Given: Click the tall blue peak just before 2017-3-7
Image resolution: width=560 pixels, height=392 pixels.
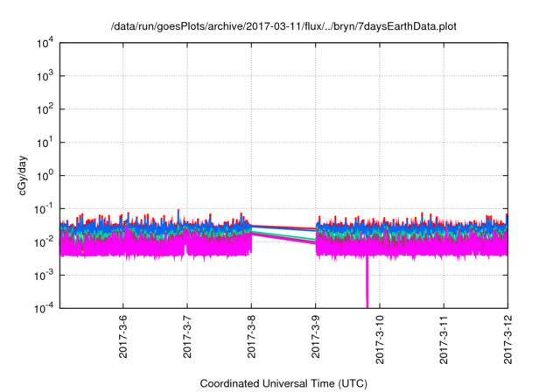Looking at the screenshot, I should (178, 216).
